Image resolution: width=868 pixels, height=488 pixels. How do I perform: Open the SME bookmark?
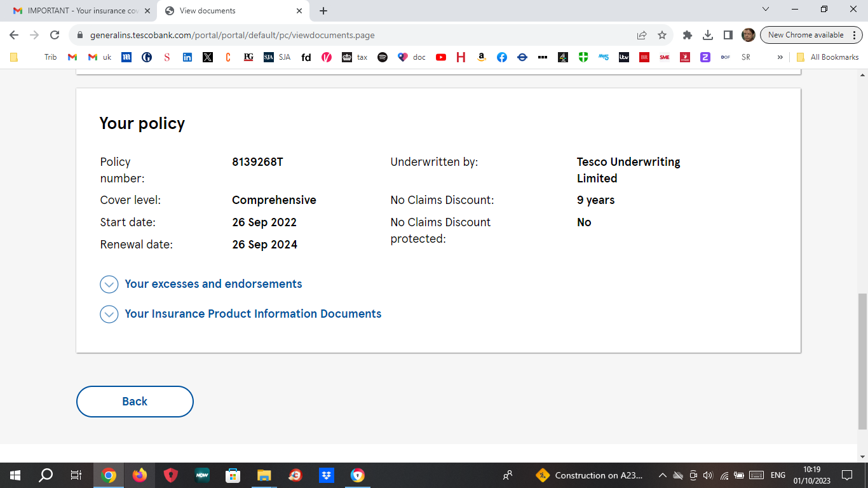click(665, 57)
